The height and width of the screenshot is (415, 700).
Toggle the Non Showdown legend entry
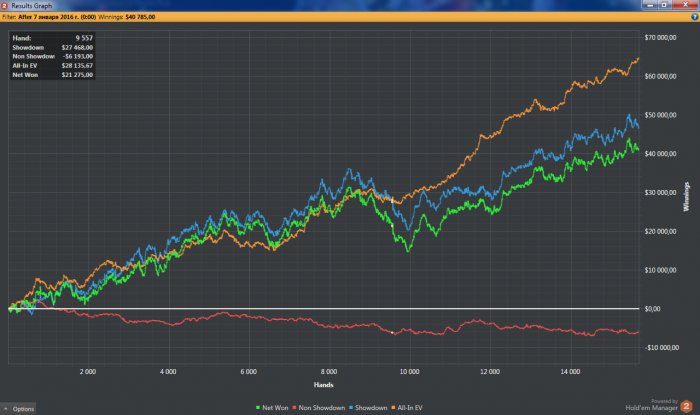coord(319,408)
